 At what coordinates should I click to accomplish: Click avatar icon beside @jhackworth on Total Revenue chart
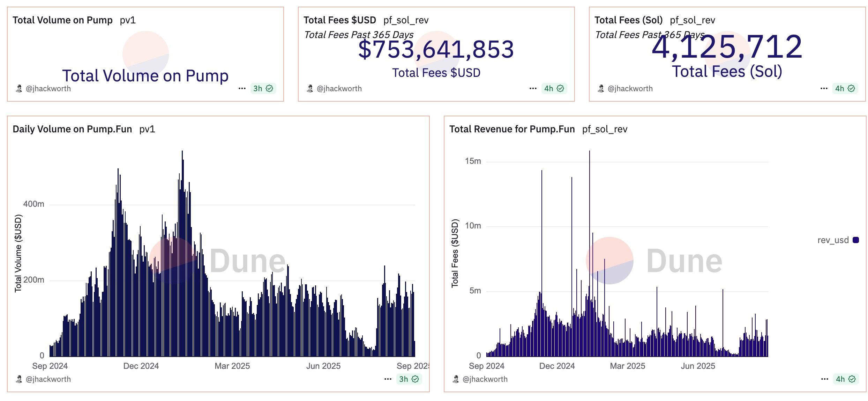pyautogui.click(x=456, y=379)
